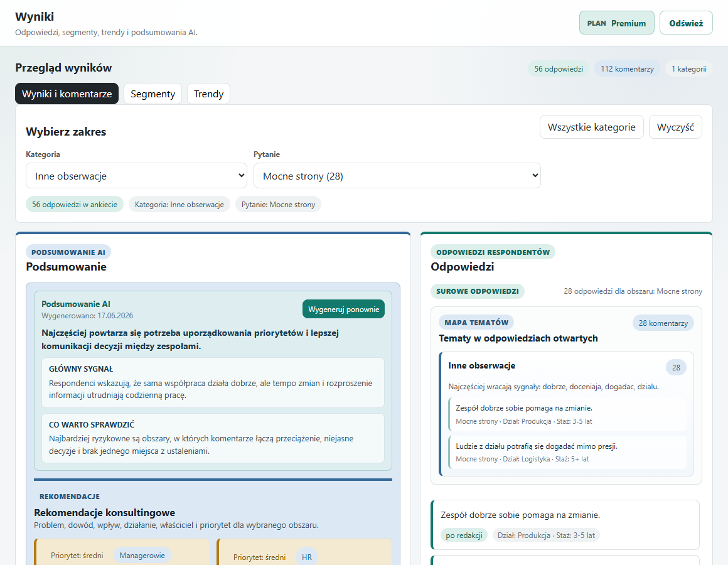Viewport: 728px width, 565px height.
Task: Click quote Ludzie z działu potrafią się dogadać
Action: [567, 452]
